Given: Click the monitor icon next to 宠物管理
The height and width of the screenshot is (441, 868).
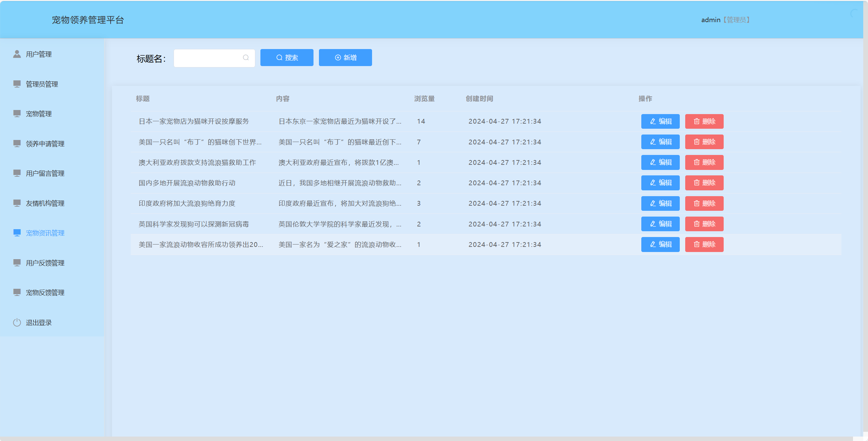Looking at the screenshot, I should [x=17, y=113].
